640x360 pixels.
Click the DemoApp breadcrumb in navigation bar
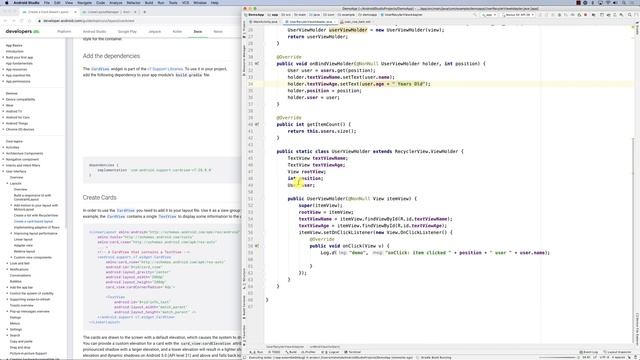(256, 15)
